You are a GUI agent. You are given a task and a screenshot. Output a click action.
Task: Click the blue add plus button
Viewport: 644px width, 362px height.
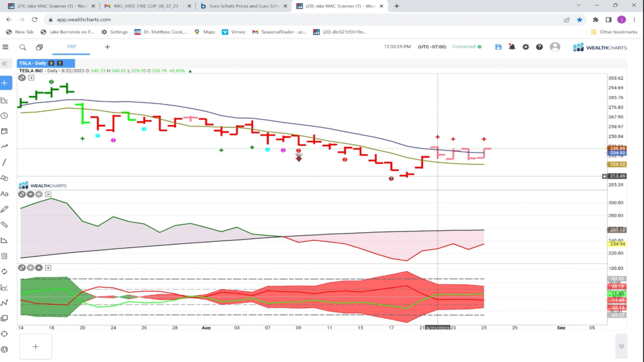coord(5,83)
